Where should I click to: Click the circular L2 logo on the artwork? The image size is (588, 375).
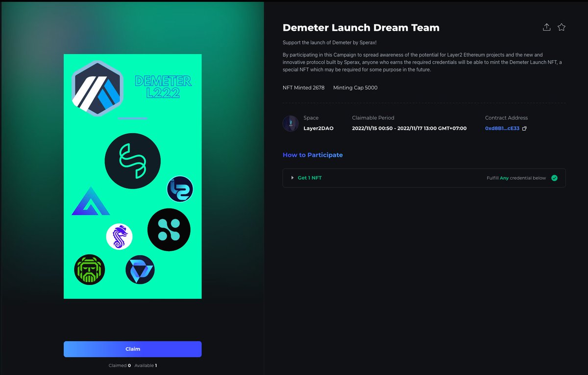(180, 188)
